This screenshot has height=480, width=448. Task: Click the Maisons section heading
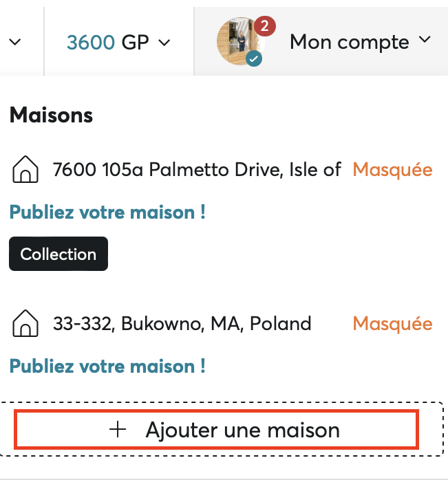[51, 115]
